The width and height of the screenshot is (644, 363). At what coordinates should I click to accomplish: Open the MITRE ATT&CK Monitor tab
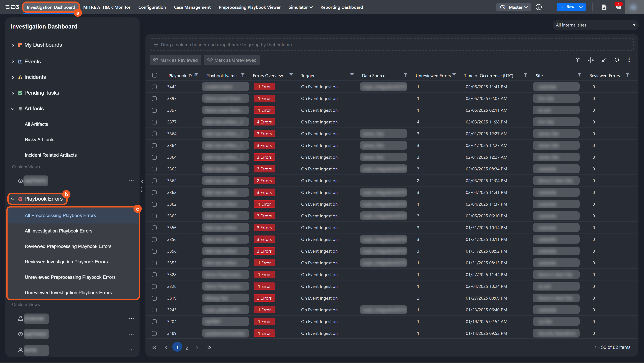(x=107, y=7)
